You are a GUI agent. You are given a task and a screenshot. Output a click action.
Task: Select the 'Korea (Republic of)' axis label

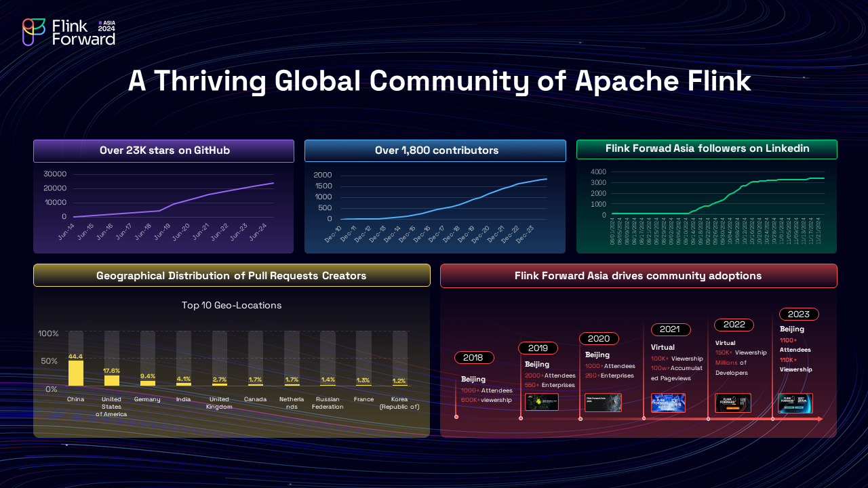click(x=399, y=403)
